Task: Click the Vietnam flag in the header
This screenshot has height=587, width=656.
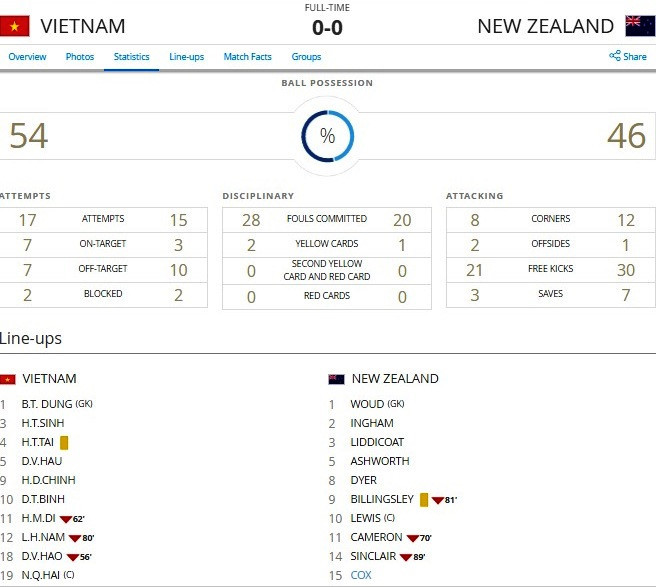Action: tap(16, 26)
